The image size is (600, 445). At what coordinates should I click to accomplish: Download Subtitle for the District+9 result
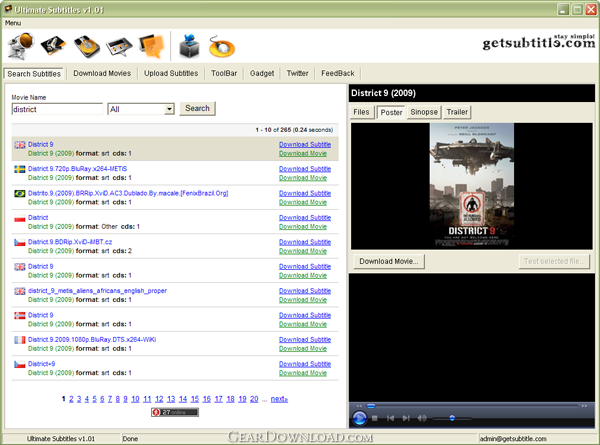[305, 364]
